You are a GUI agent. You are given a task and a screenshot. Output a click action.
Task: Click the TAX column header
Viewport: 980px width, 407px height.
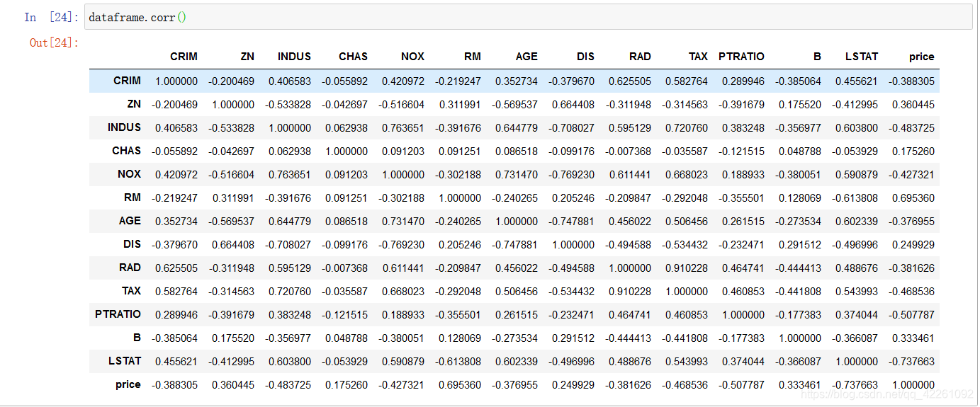[x=698, y=57]
